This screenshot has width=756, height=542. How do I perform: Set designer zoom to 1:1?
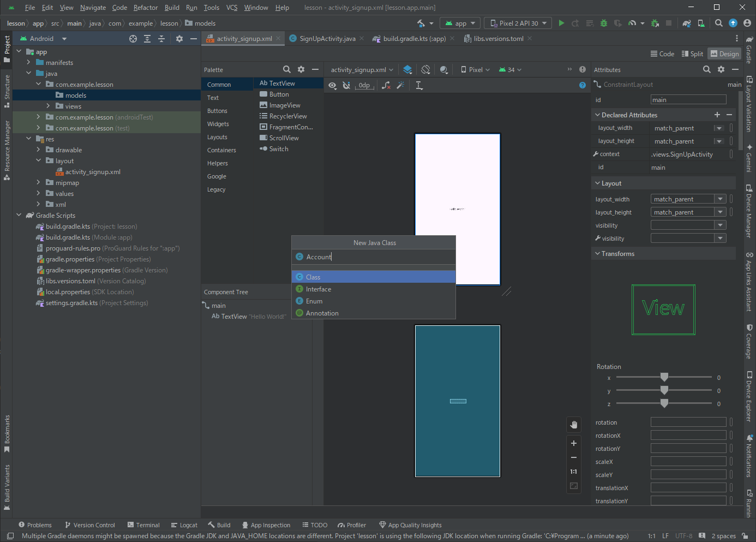point(574,472)
